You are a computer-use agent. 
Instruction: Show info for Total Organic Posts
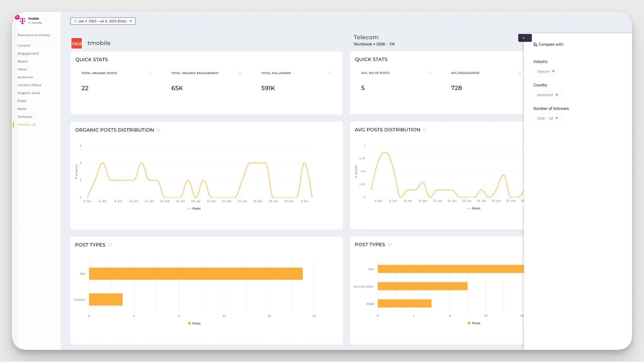150,73
